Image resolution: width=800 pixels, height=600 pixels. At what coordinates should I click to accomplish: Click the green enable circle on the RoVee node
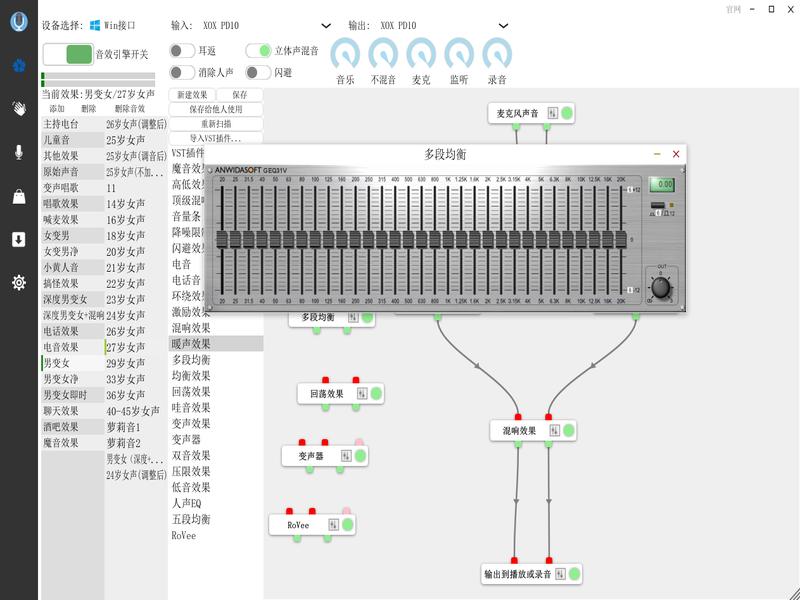tap(347, 524)
